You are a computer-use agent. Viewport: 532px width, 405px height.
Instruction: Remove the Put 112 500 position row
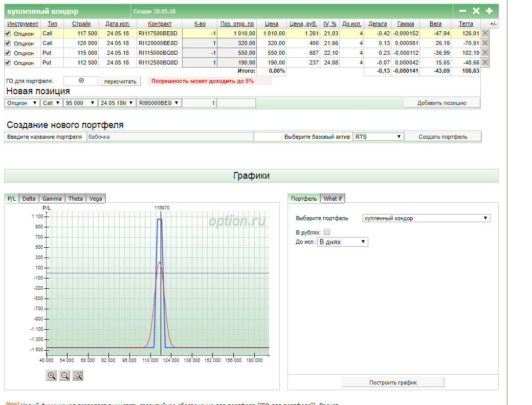click(x=485, y=62)
